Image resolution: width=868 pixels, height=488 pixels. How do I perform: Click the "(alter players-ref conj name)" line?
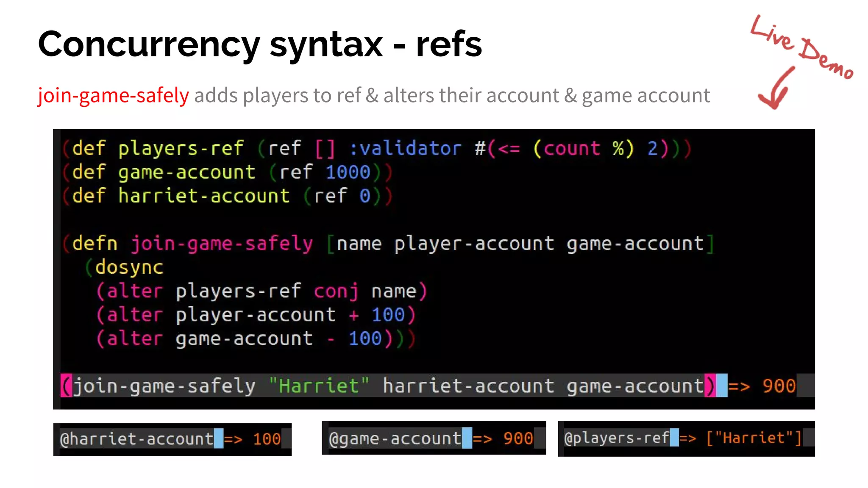262,291
